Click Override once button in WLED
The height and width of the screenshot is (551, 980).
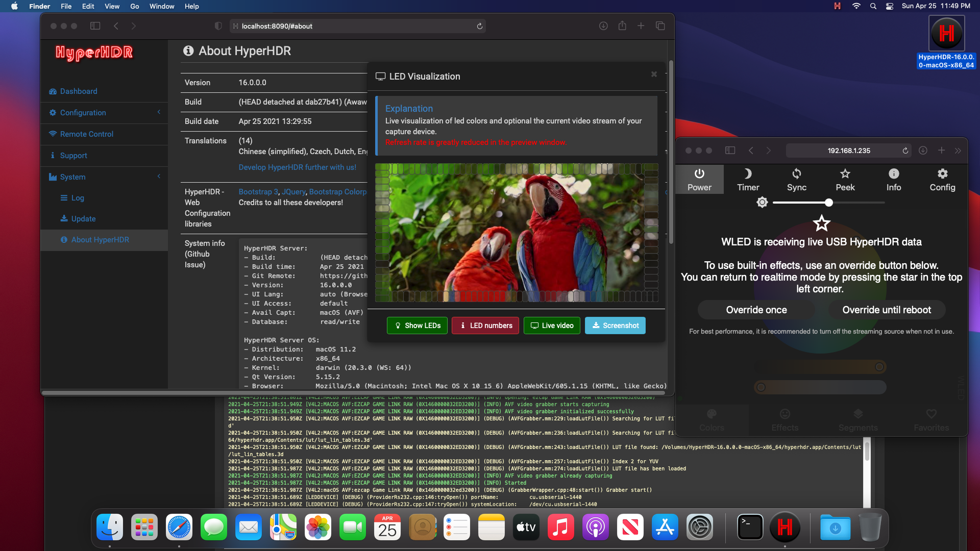point(755,310)
